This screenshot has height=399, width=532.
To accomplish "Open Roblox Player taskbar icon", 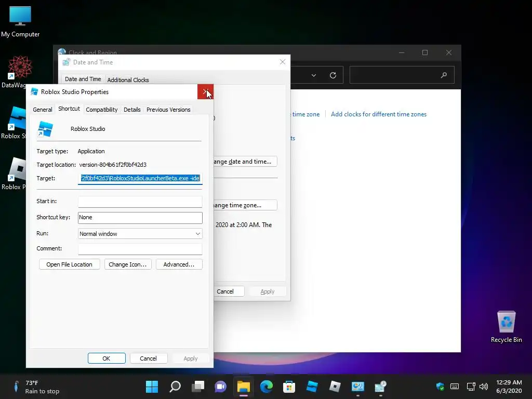I will coord(335,387).
